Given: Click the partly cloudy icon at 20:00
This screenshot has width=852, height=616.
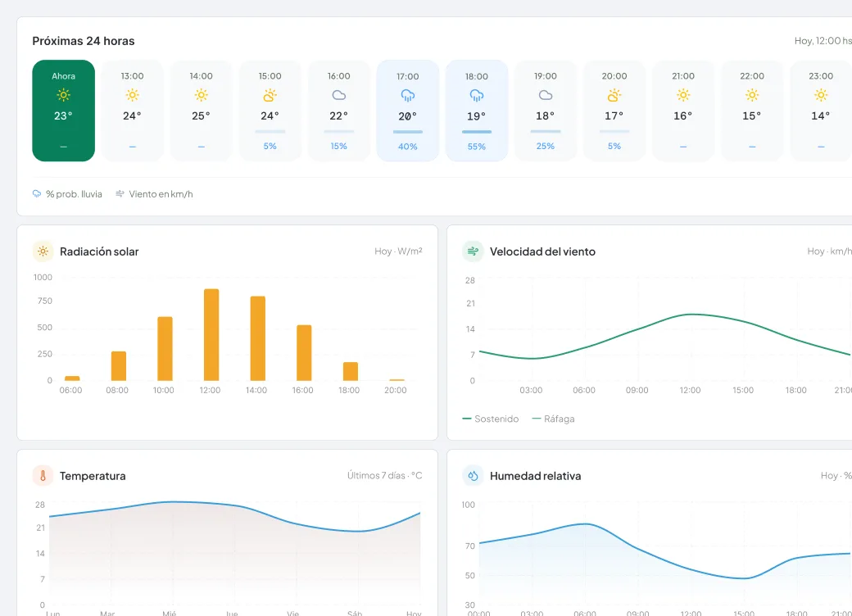Looking at the screenshot, I should [x=614, y=95].
